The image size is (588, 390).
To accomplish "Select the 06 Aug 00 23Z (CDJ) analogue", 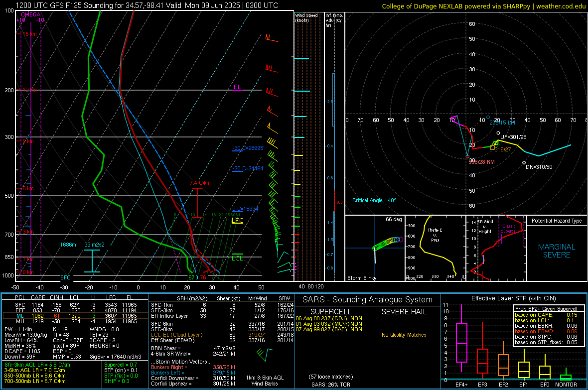I will click(329, 318).
